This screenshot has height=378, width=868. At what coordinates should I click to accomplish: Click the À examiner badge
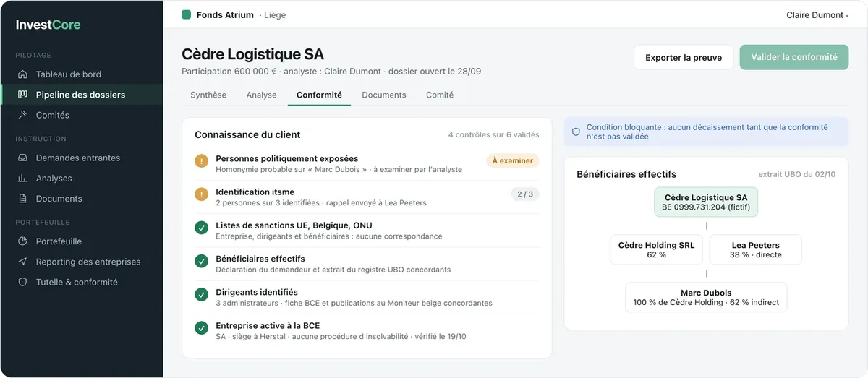[x=513, y=161]
